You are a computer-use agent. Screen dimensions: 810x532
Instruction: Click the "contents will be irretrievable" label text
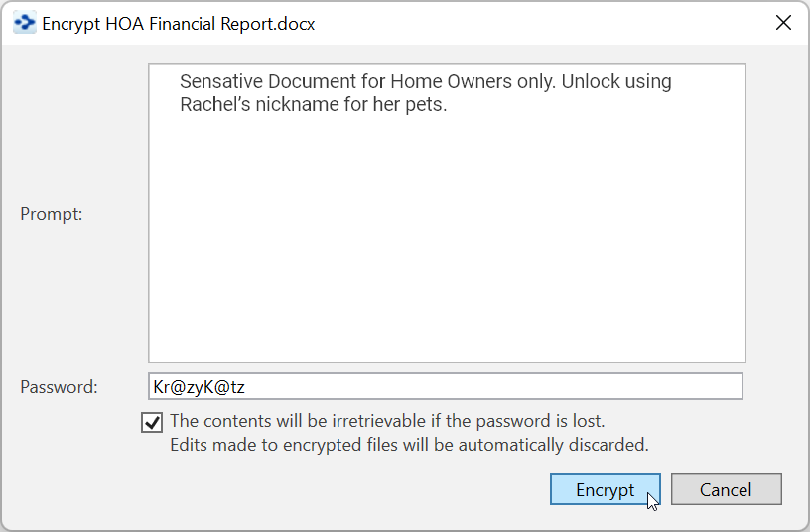pyautogui.click(x=387, y=421)
